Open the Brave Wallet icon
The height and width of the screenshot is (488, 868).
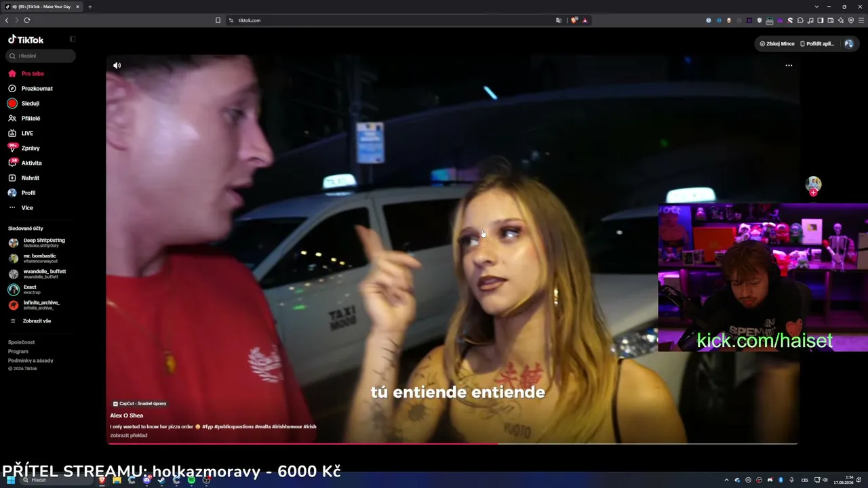click(x=831, y=20)
